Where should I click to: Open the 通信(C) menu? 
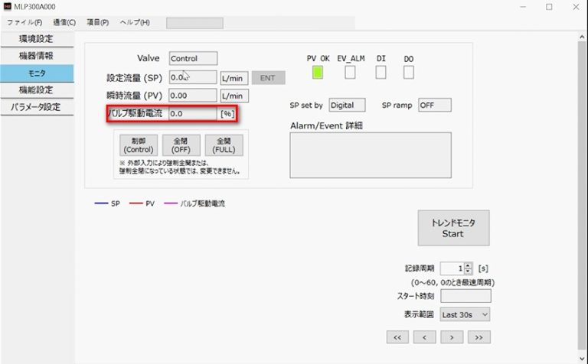coord(64,23)
